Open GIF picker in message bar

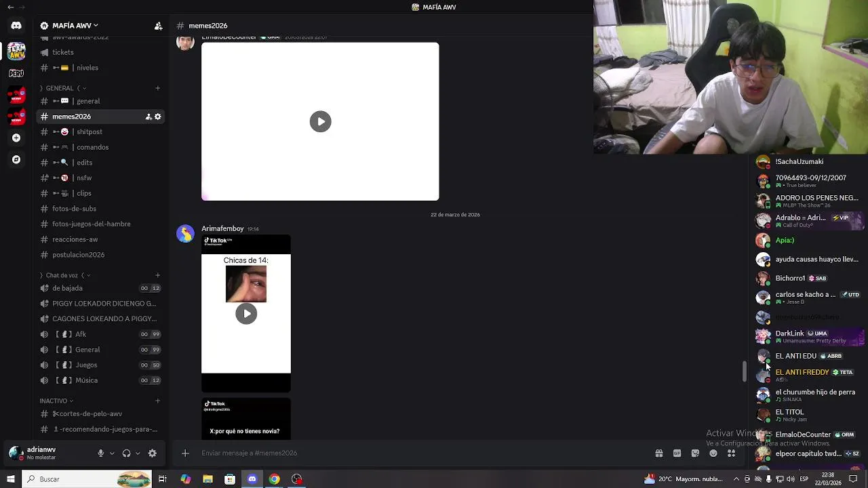click(677, 453)
